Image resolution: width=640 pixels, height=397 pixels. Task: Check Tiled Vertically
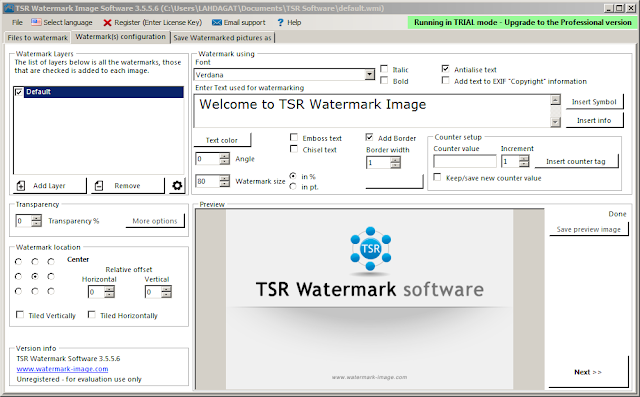(x=20, y=315)
